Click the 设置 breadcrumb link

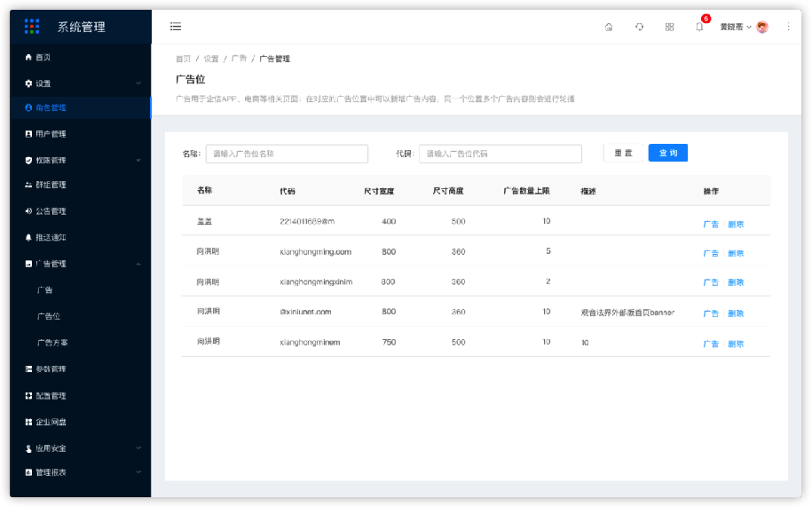tap(211, 59)
